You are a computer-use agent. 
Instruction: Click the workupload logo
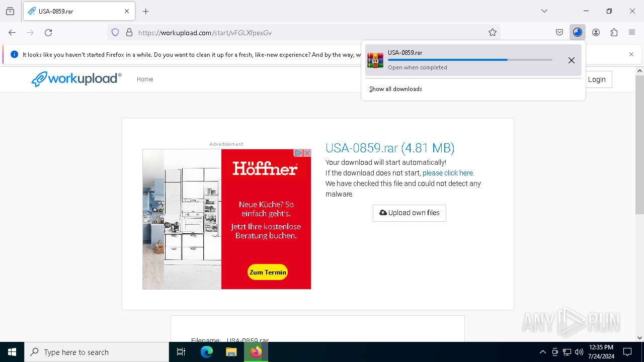pos(76,79)
